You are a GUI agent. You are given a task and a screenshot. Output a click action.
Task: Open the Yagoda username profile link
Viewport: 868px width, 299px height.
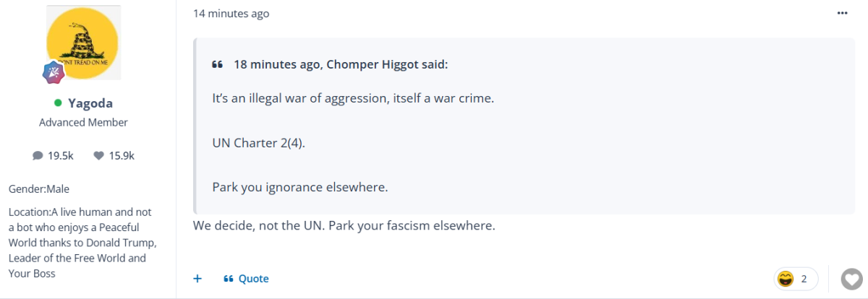(x=90, y=103)
